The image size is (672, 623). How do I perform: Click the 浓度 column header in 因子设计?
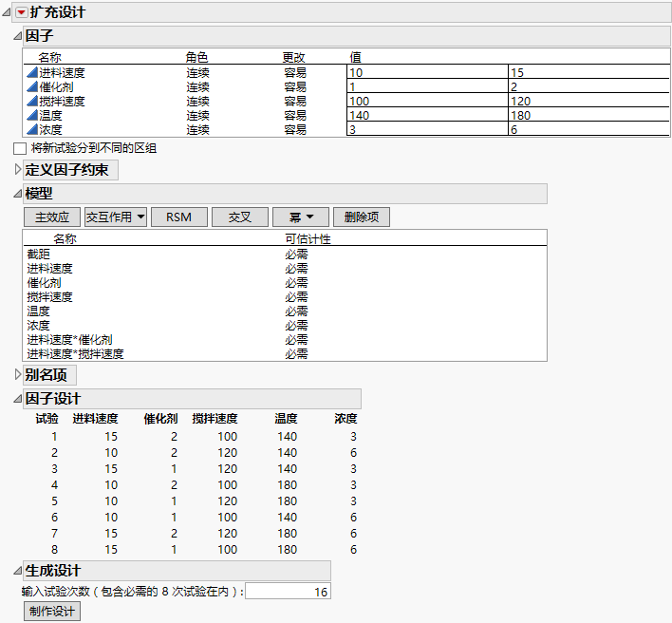(x=345, y=419)
